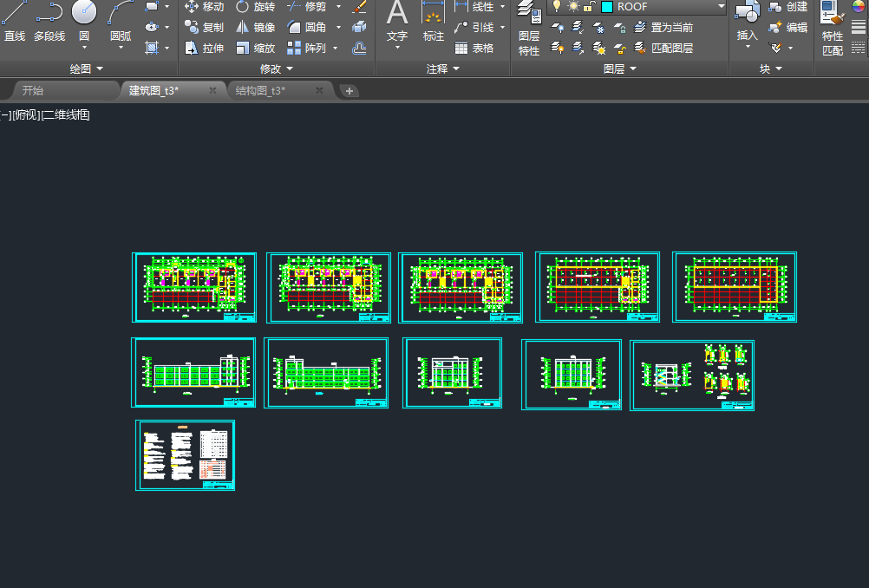Insert a Table (表格)
Viewport: 869px width, 588px height.
(x=474, y=49)
